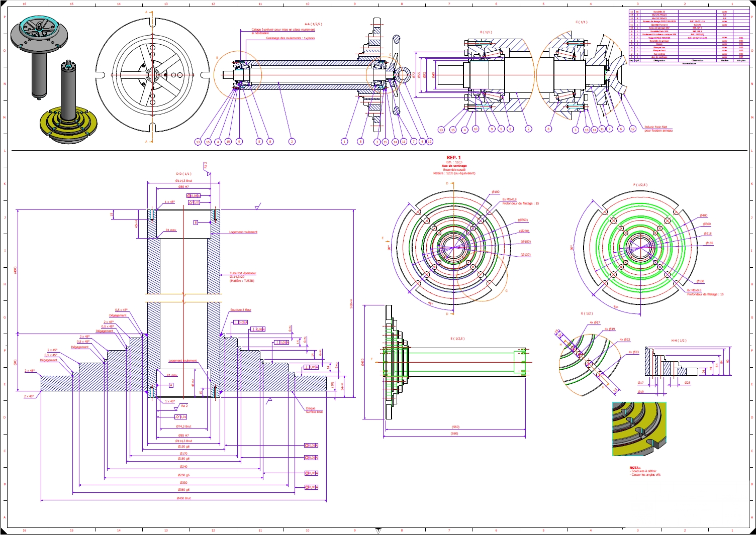Select the "H-H ( 1/2 )" section label
The height and width of the screenshot is (535, 756).
679,341
